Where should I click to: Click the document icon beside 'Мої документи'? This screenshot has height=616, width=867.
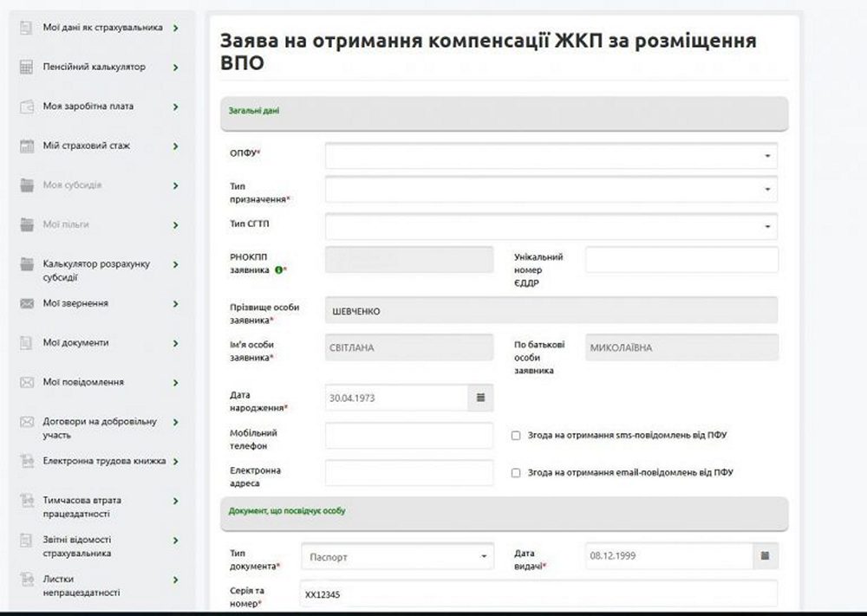point(26,343)
